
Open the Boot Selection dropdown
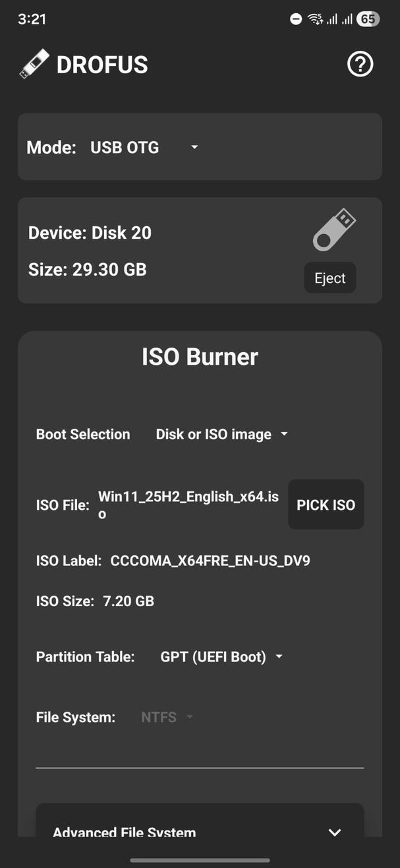[222, 434]
